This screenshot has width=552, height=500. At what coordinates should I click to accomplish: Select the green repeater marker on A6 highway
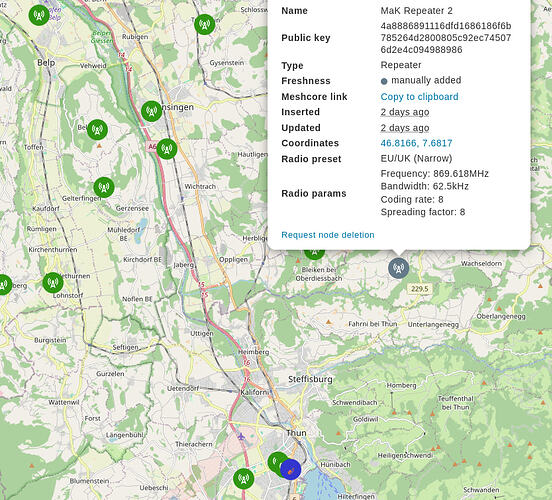[x=167, y=149]
